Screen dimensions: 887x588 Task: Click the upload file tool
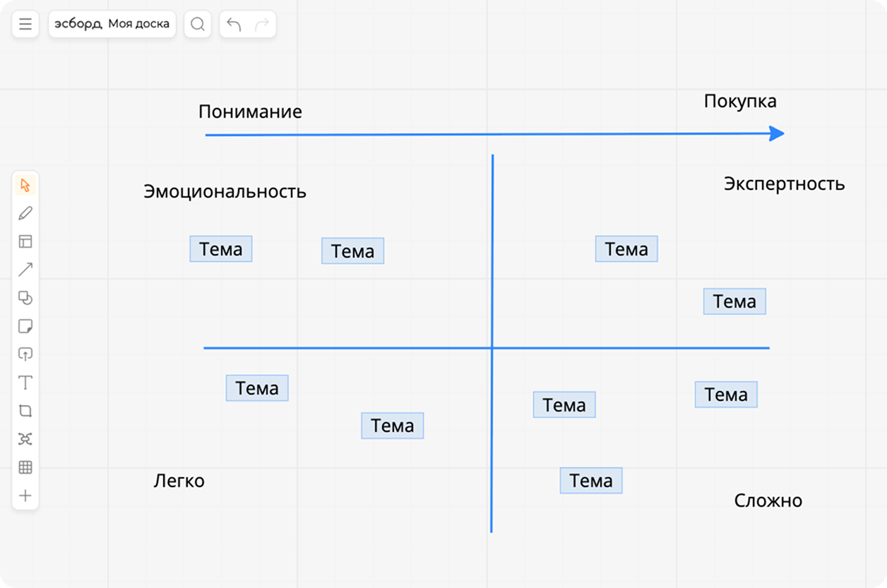point(25,354)
